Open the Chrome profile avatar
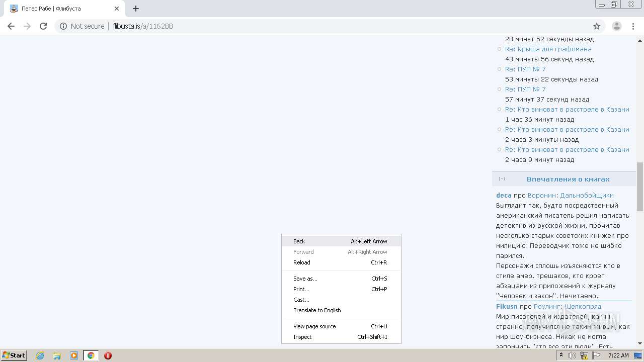 pos(617,26)
